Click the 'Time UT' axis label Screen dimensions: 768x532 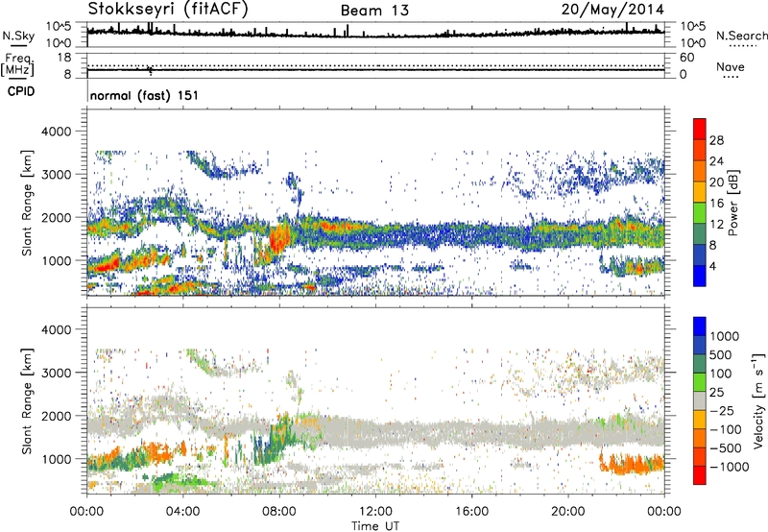[x=375, y=526]
